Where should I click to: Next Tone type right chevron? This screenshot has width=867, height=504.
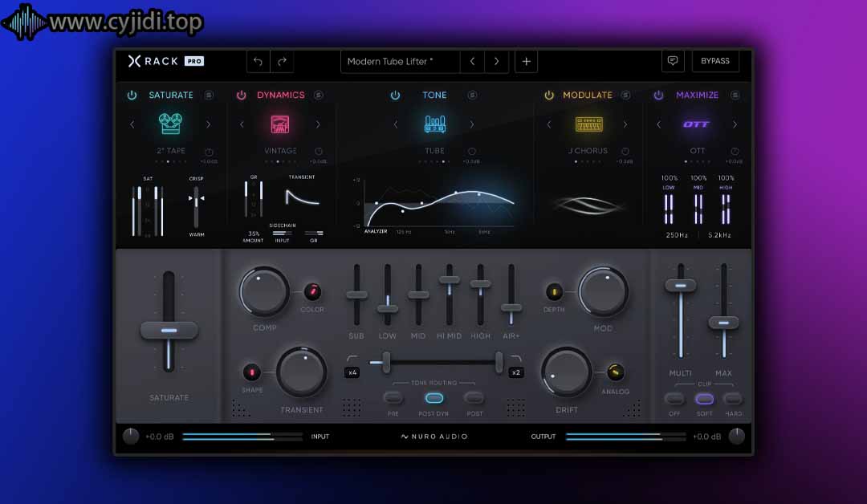click(472, 124)
